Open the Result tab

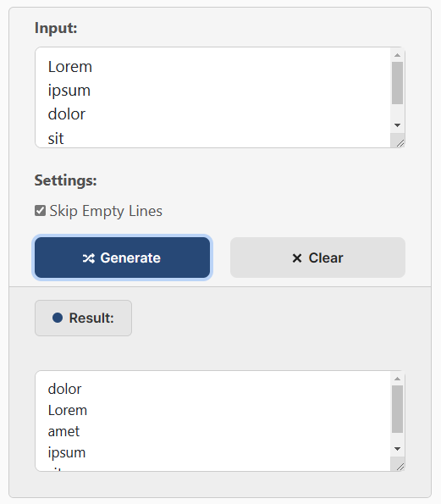click(x=83, y=318)
